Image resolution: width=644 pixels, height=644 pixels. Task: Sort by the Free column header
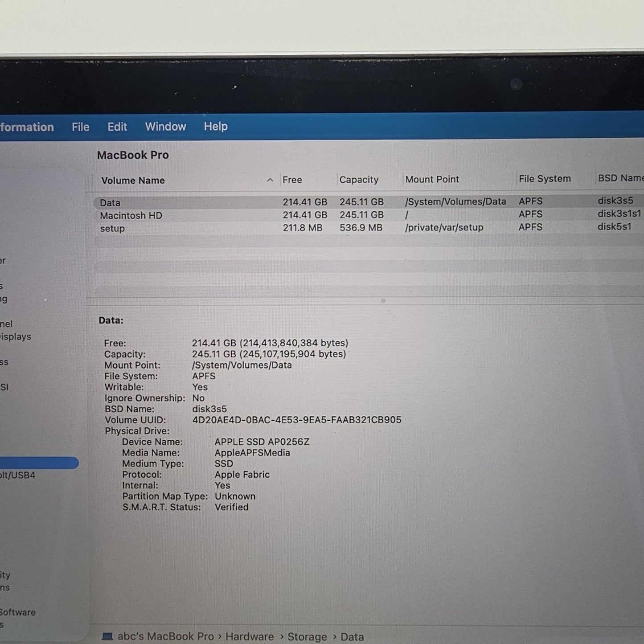(x=292, y=180)
